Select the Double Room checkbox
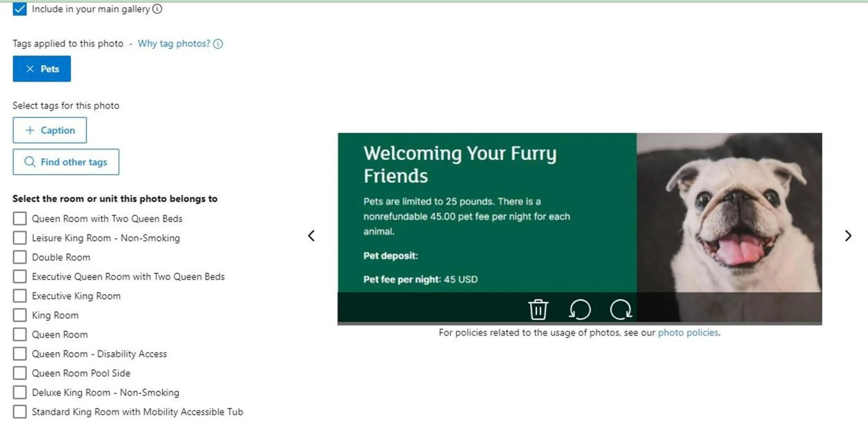The width and height of the screenshot is (868, 436). [20, 257]
